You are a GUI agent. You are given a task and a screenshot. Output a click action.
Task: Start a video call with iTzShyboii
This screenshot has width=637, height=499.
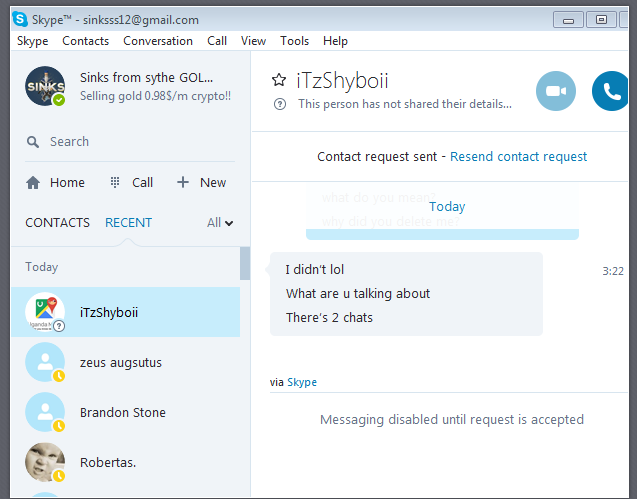point(556,91)
